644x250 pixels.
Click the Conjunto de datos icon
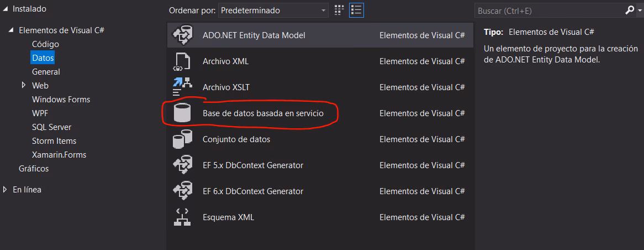pyautogui.click(x=182, y=139)
